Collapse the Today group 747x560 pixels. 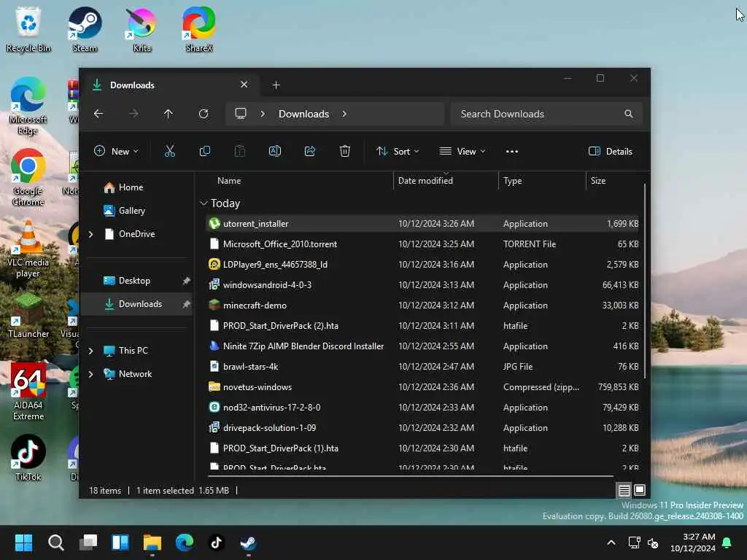[x=204, y=203]
